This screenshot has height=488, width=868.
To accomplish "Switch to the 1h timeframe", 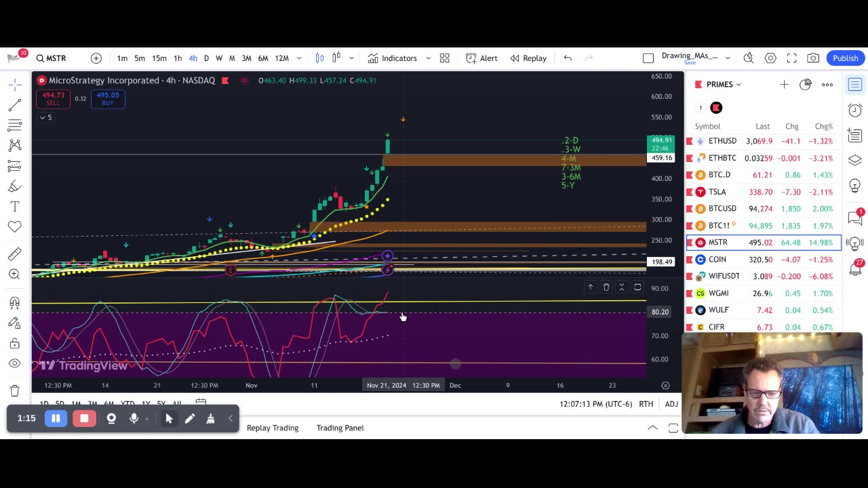I will click(178, 58).
